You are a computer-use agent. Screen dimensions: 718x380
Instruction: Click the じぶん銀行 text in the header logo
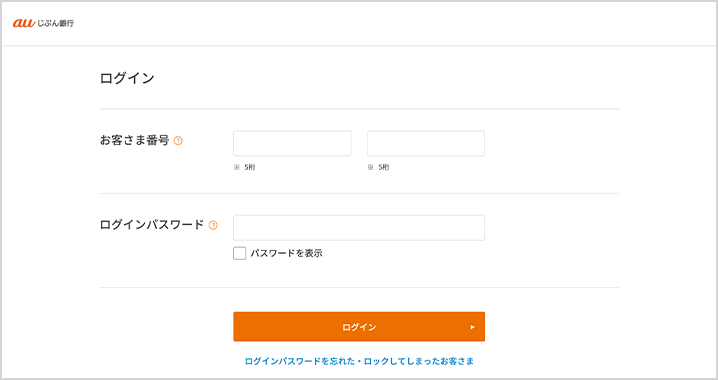[x=55, y=23]
